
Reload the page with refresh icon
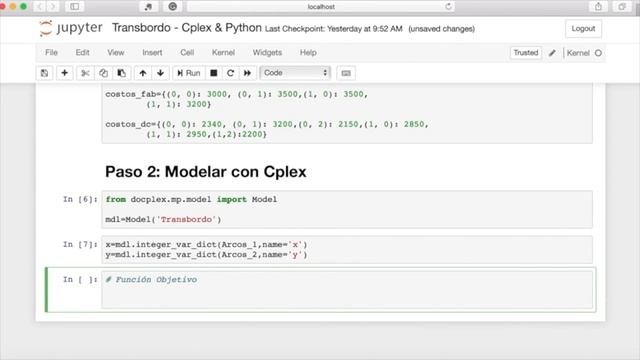click(x=449, y=7)
